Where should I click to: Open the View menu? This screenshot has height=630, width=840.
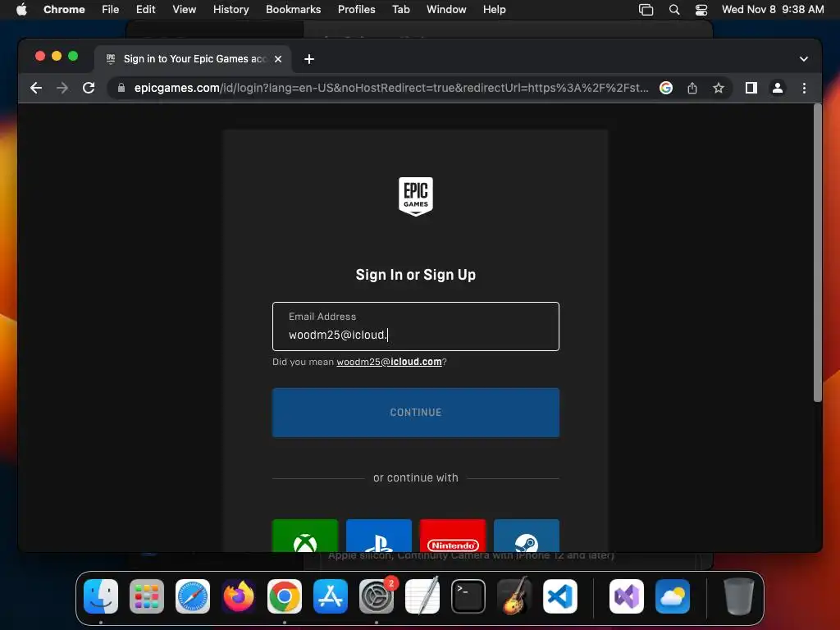(184, 10)
